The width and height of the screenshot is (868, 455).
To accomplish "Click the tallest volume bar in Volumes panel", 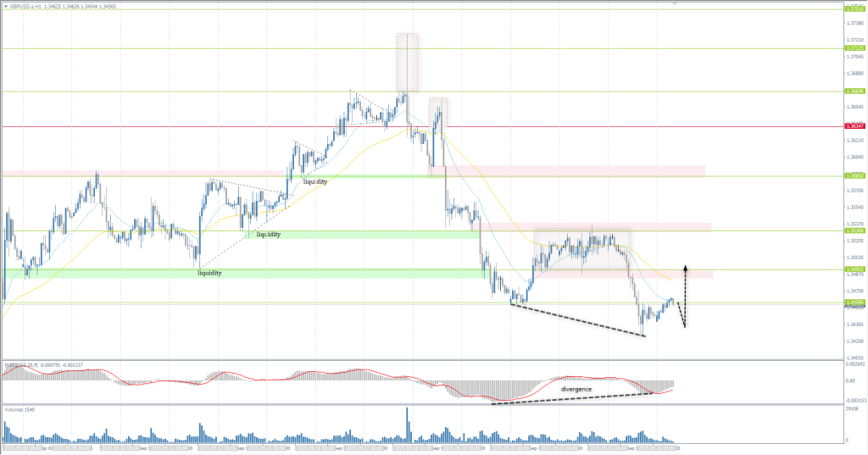I will click(x=407, y=424).
